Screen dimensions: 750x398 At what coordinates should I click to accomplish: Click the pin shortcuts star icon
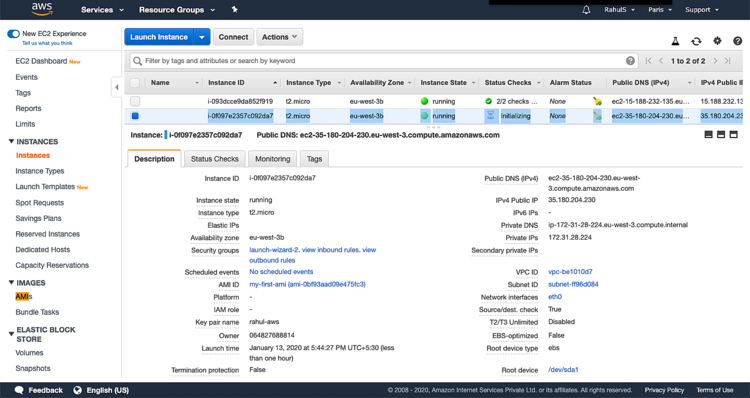coord(234,9)
